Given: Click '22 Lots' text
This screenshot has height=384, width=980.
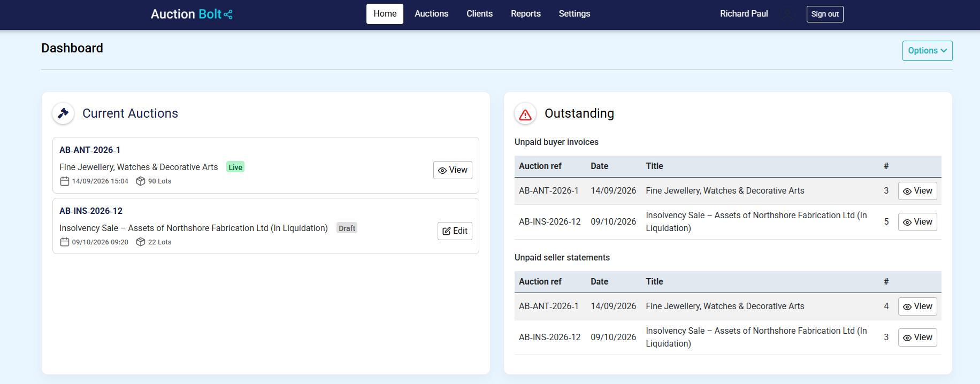Looking at the screenshot, I should pos(159,242).
